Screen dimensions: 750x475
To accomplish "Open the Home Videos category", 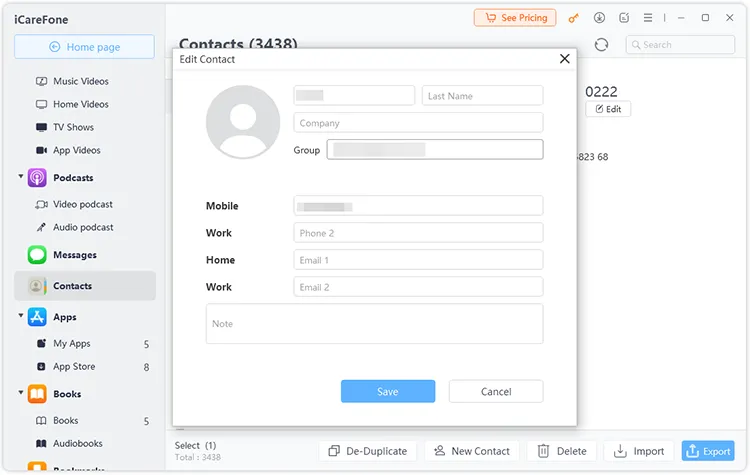I will 80,104.
